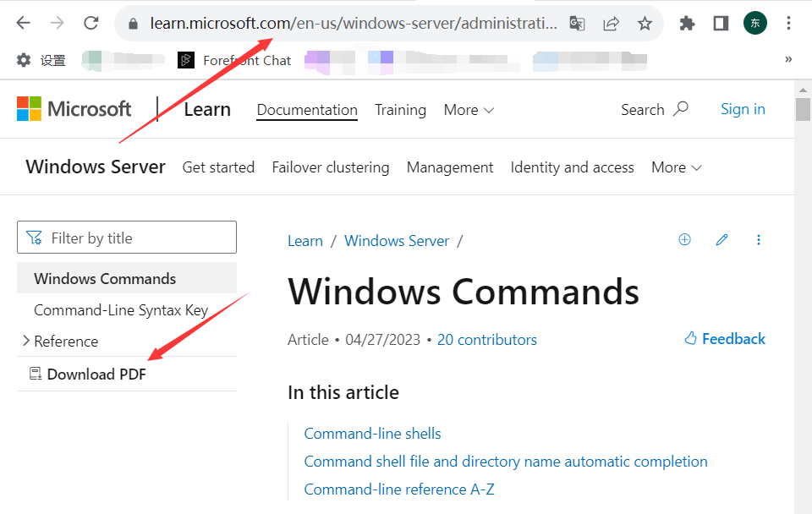
Task: Jump to Command shell file and directory completion
Action: (x=506, y=462)
